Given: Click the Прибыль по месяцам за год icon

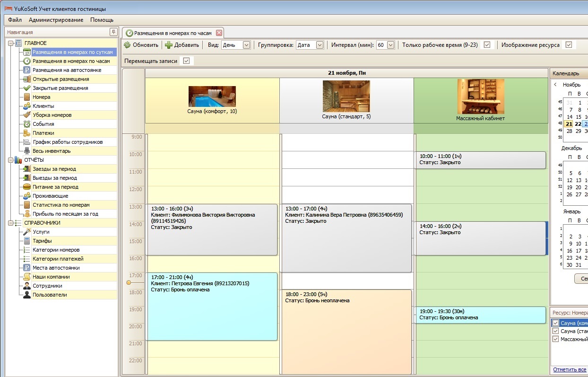Looking at the screenshot, I should (27, 214).
